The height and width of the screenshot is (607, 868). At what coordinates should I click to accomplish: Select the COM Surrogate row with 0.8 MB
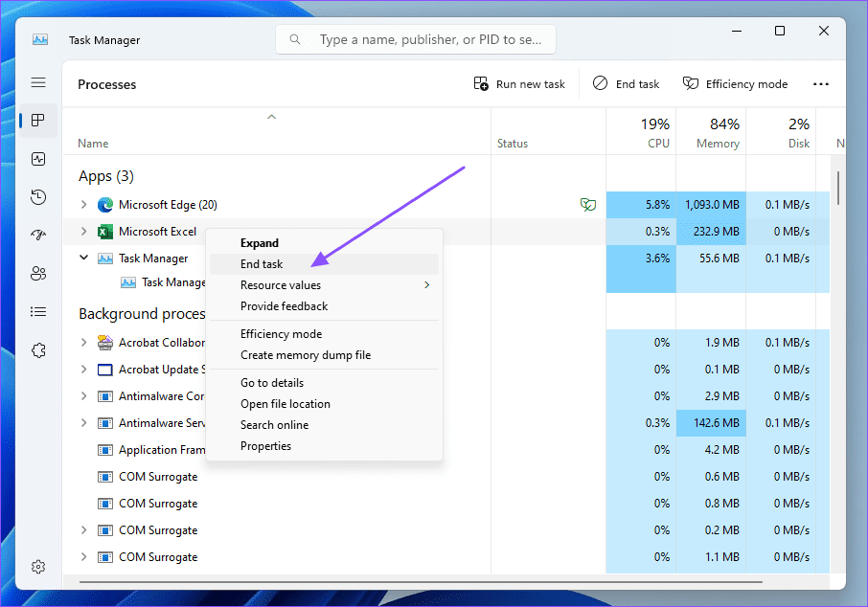[x=446, y=504]
